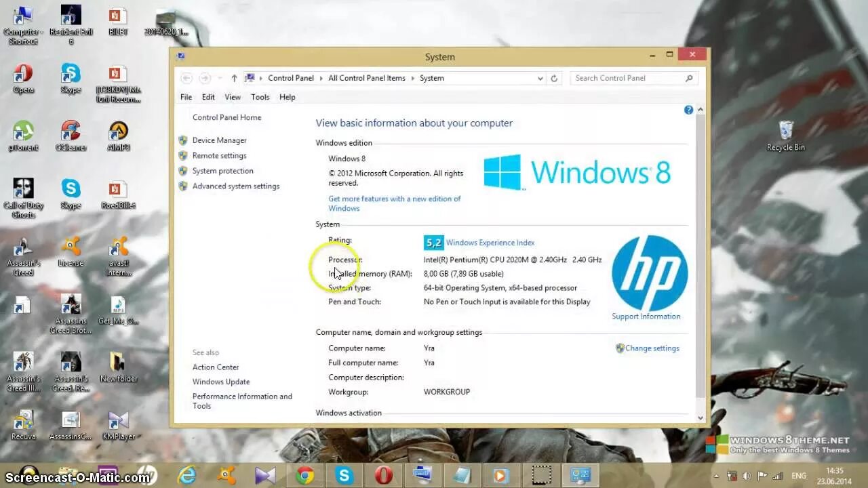Click the scrollbar down arrow in System window

tap(701, 418)
